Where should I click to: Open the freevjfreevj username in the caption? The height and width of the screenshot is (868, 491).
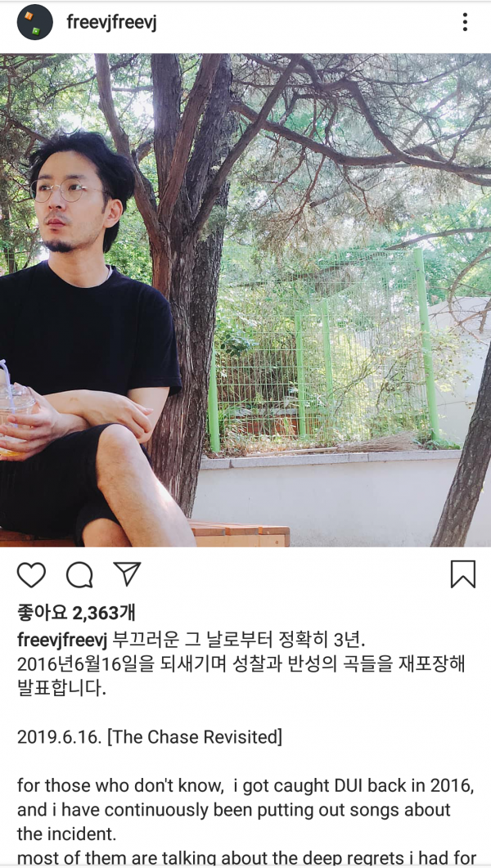62,640
